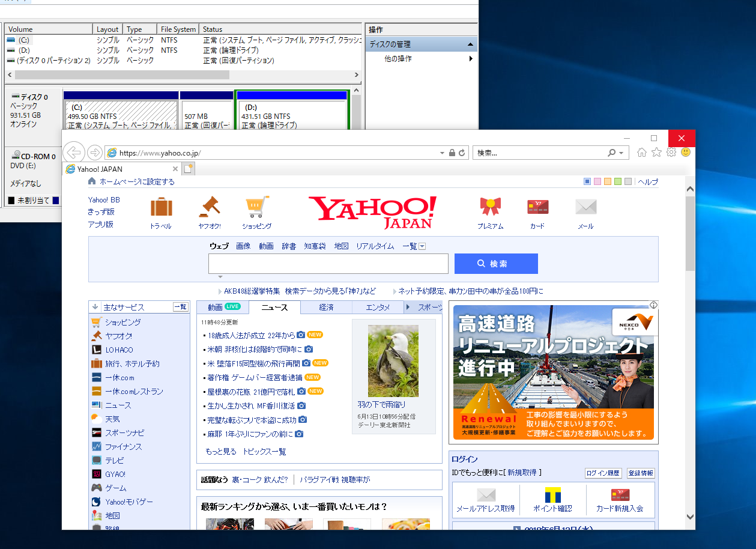Screen dimensions: 756x549
Task: Close the Yahoo! JAPAN tab
Action: coord(175,169)
